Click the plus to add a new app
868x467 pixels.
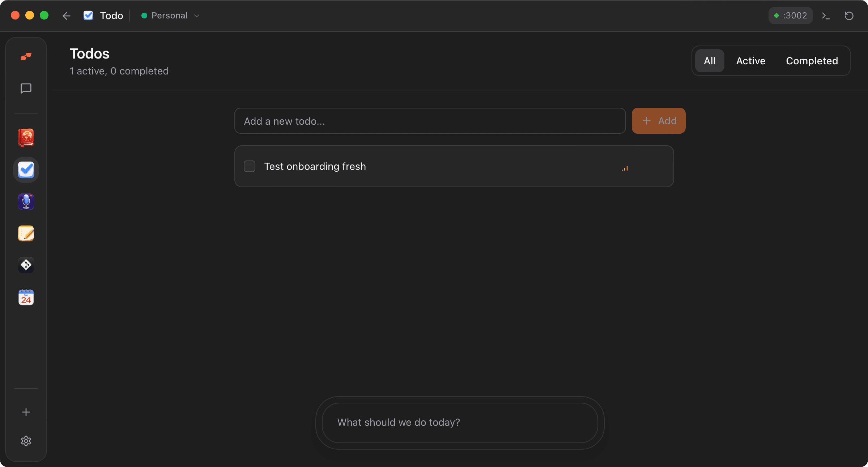point(26,412)
